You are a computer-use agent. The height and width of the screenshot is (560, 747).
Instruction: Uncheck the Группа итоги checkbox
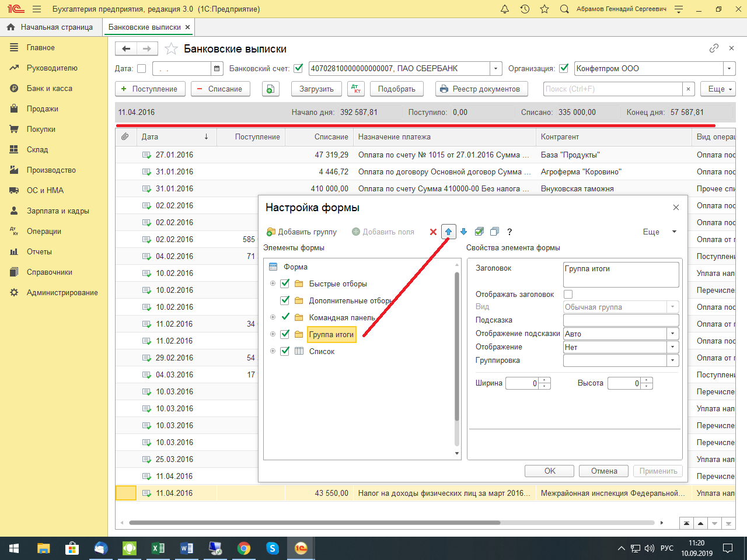[x=285, y=334]
